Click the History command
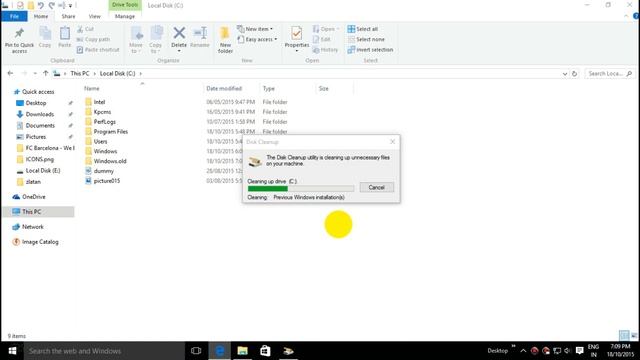640x360 pixels. pos(325,49)
